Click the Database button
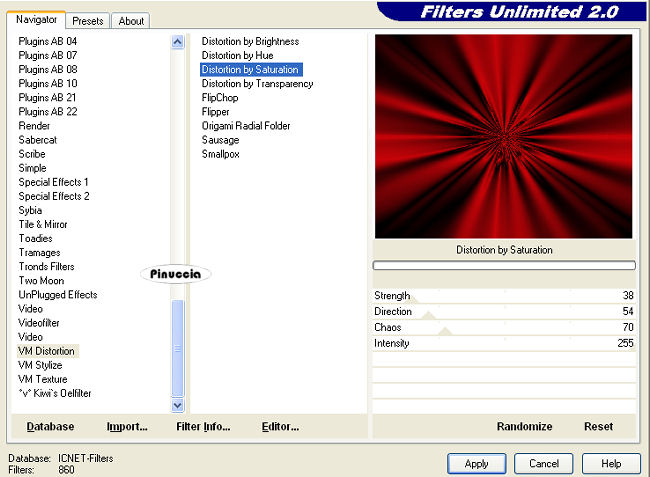 pyautogui.click(x=50, y=426)
